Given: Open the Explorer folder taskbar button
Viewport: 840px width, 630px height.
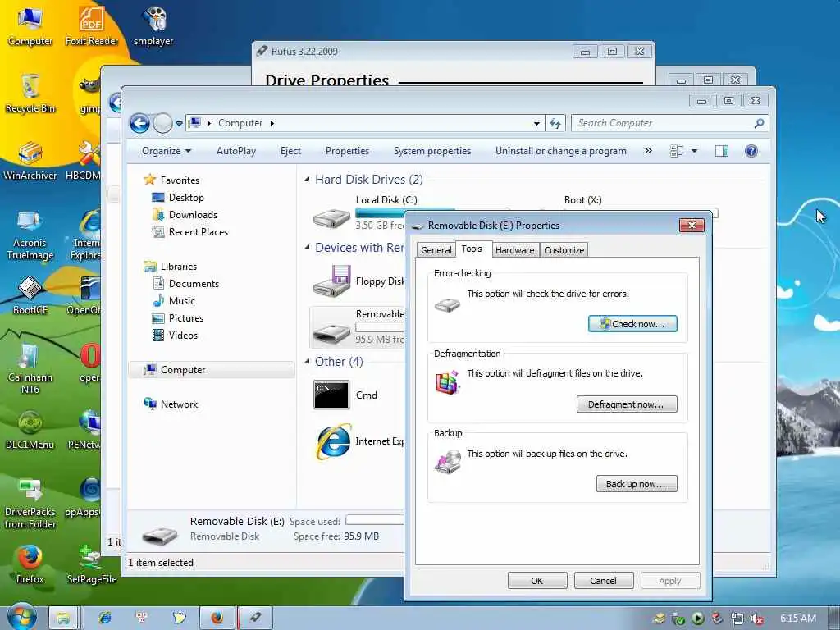Looking at the screenshot, I should [63, 618].
